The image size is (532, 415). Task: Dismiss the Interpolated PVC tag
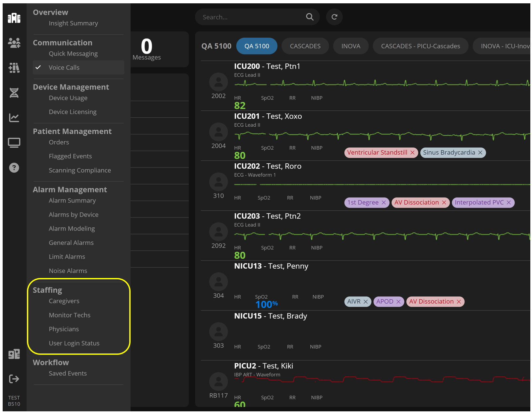tap(509, 203)
